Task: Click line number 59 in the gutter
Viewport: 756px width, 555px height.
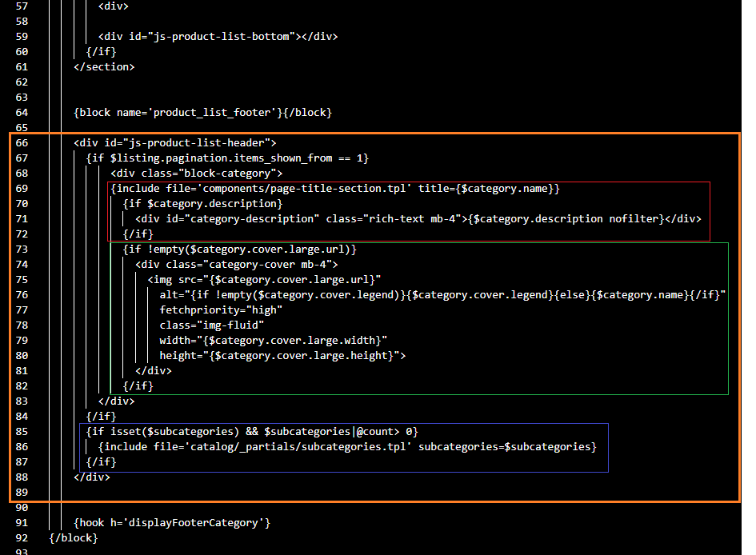Action: (22, 37)
